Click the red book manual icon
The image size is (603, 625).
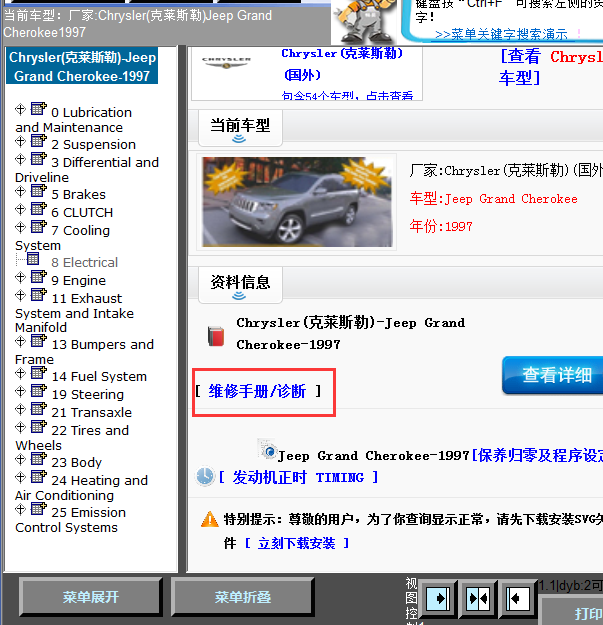(x=216, y=336)
